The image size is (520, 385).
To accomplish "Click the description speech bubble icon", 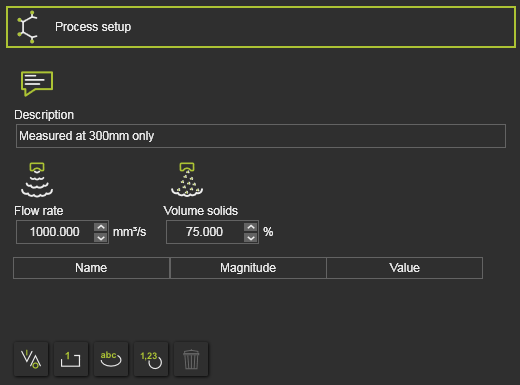I will coord(37,83).
